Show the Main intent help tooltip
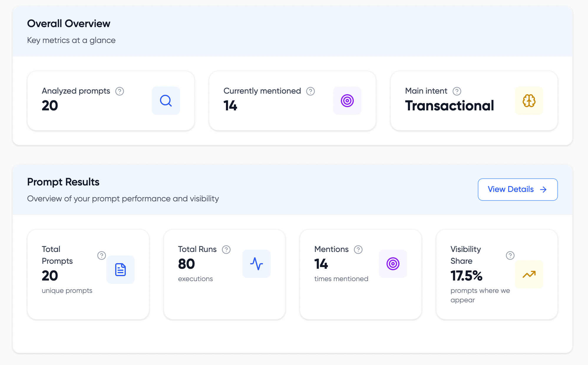Viewport: 588px width, 365px height. pyautogui.click(x=457, y=91)
